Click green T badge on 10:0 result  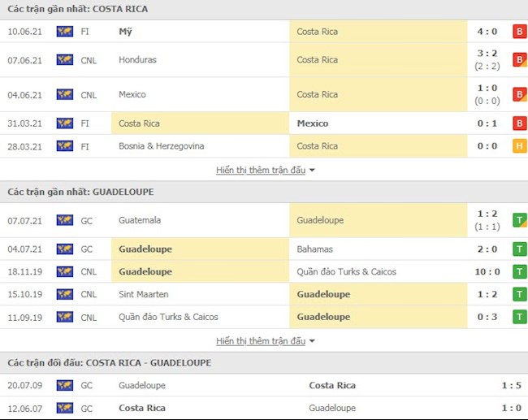pos(517,271)
